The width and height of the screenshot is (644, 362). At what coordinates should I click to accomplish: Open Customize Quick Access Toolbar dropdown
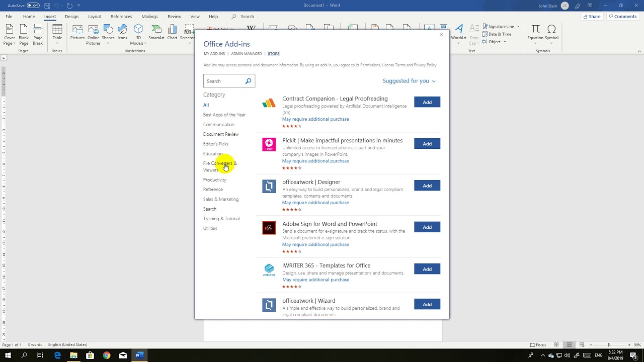pos(79,6)
